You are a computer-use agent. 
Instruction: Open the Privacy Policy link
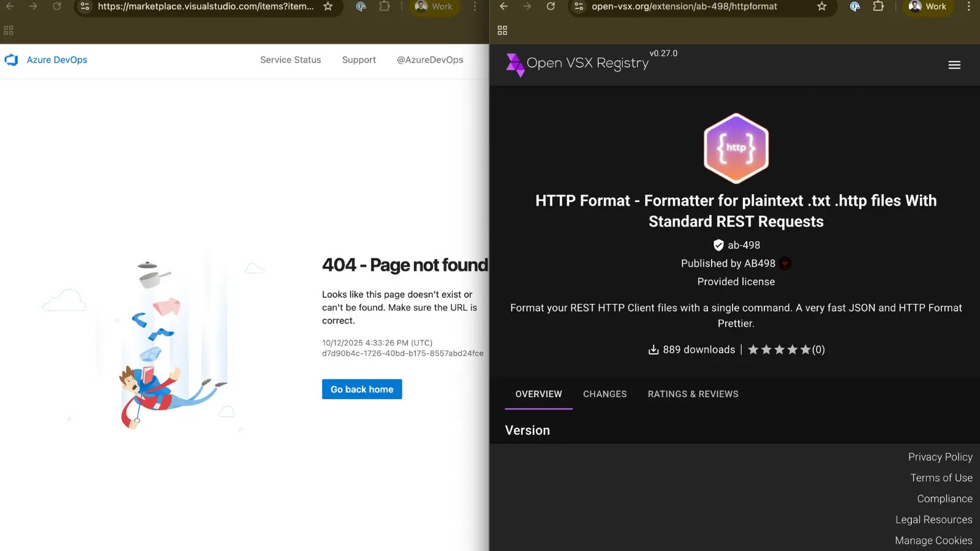click(x=940, y=457)
